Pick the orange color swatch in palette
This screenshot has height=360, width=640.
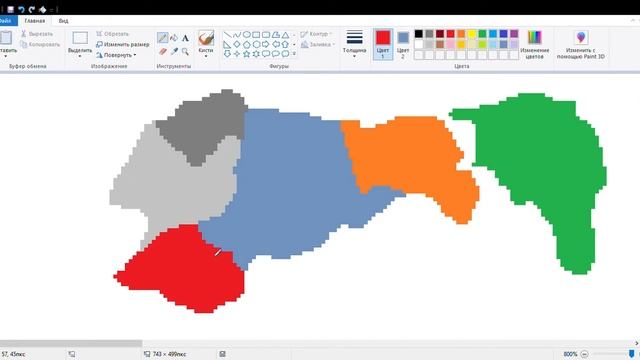click(x=461, y=34)
